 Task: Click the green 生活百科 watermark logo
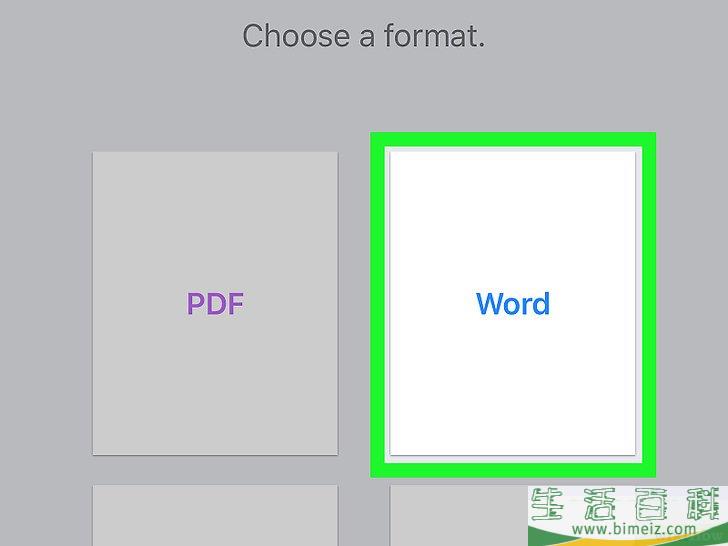[629, 504]
